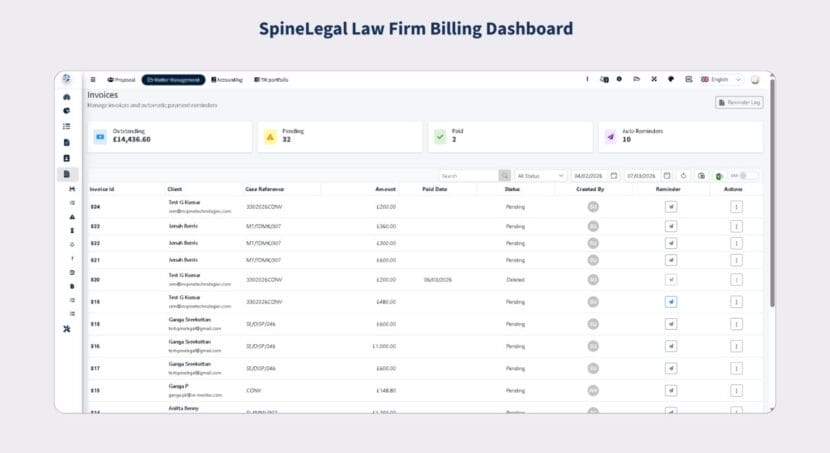Click the highlighted reminder icon for £480.00 invoice
The width and height of the screenshot is (830, 453).
click(671, 302)
